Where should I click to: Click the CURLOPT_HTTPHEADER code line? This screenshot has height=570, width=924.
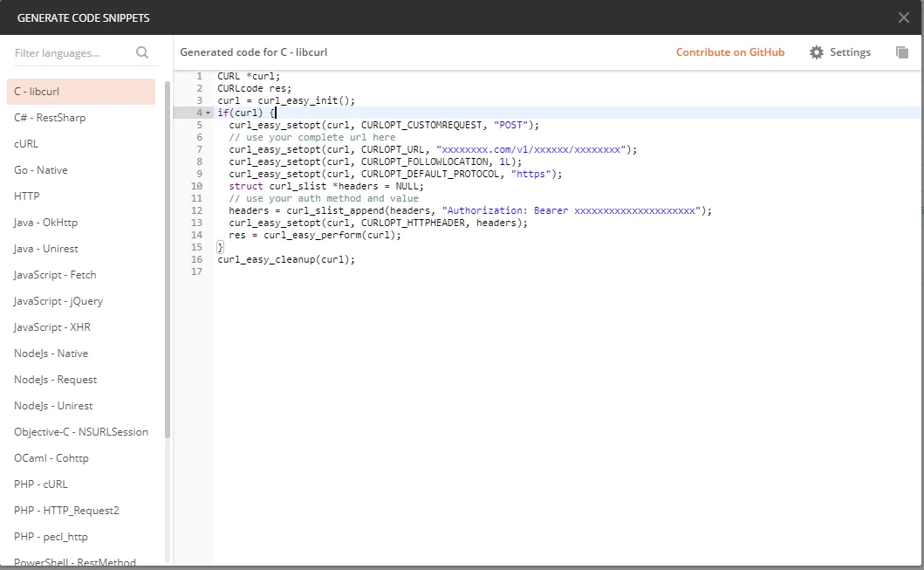379,223
